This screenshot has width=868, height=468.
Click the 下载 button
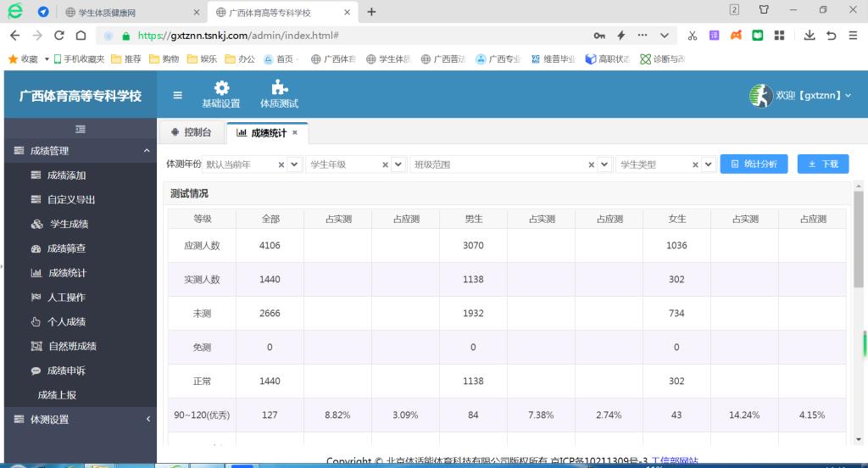(822, 164)
